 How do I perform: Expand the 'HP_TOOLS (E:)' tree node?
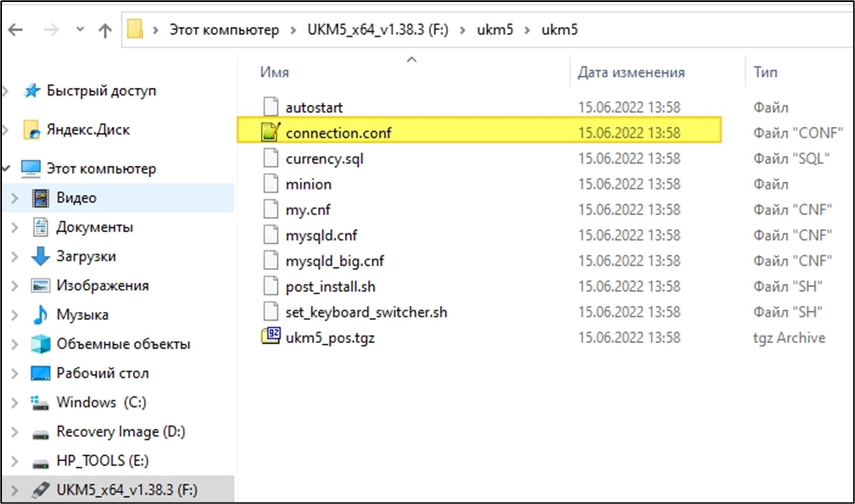pos(14,461)
